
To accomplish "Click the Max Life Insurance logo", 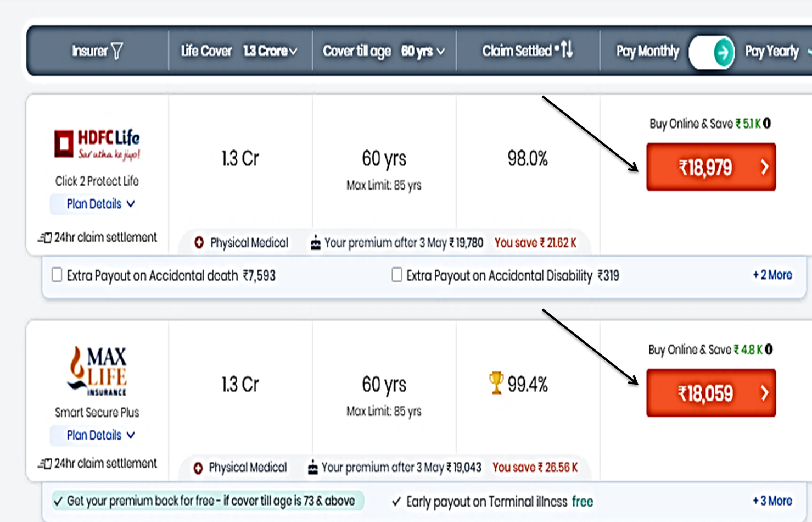I will [x=98, y=370].
